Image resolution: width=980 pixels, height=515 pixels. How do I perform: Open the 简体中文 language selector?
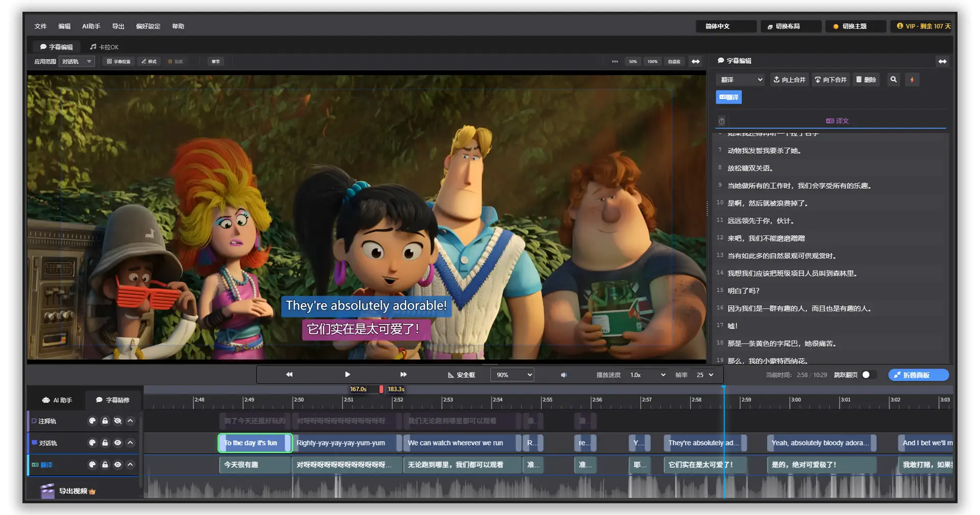[726, 27]
